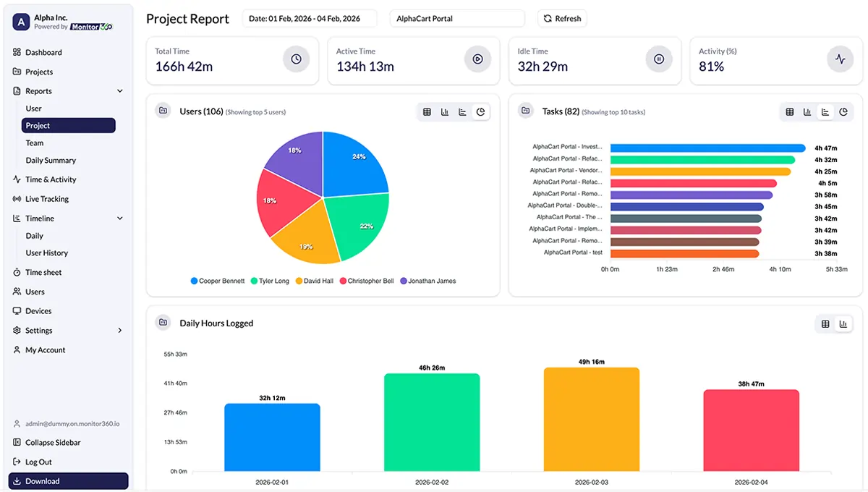Show Users data as a vertical bar chart

[444, 111]
